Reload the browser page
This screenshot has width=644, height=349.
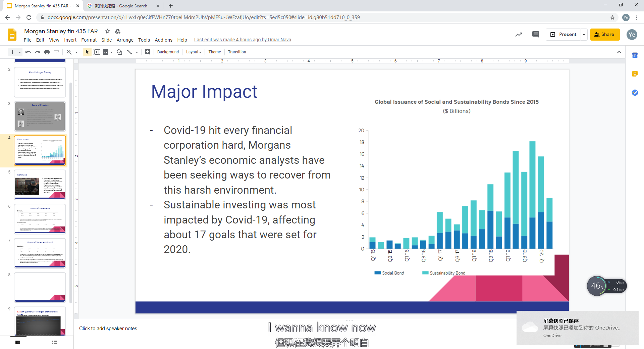pos(29,17)
